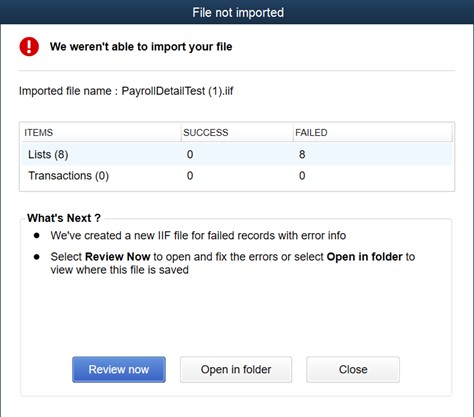The height and width of the screenshot is (417, 474).
Task: Click the imported file name PayrollDetailTest (1).iif
Action: [x=177, y=91]
